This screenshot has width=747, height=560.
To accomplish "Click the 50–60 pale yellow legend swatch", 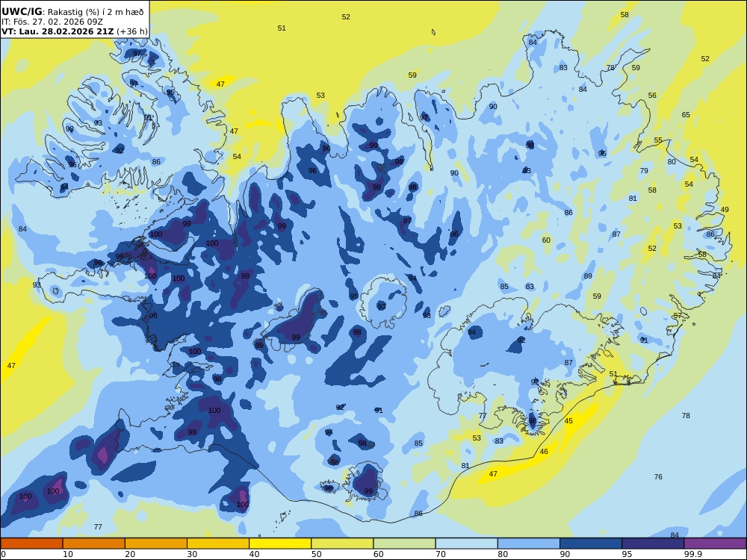I will click(342, 544).
